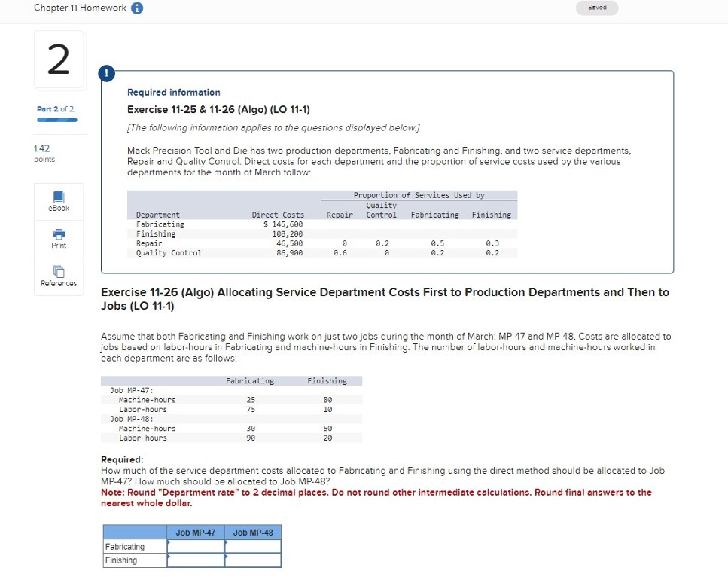Click the Print icon in the sidebar
Viewport: 728px width, 586px height.
pos(58,239)
